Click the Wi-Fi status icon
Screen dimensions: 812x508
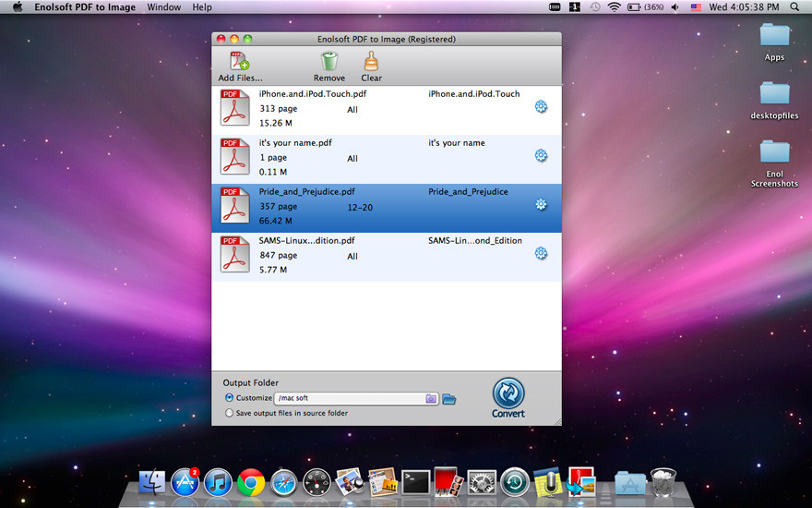coord(615,7)
